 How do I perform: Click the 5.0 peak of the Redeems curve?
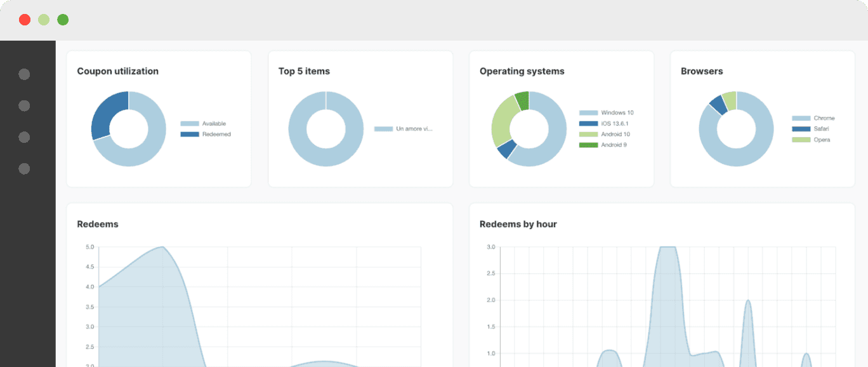pyautogui.click(x=163, y=247)
